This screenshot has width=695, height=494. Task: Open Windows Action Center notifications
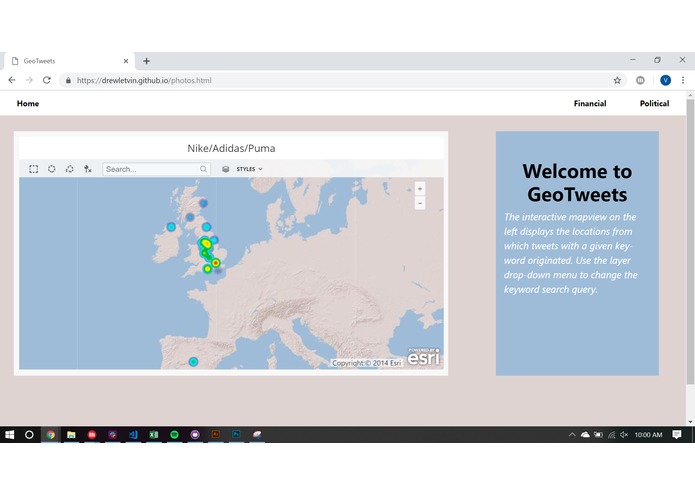(676, 435)
